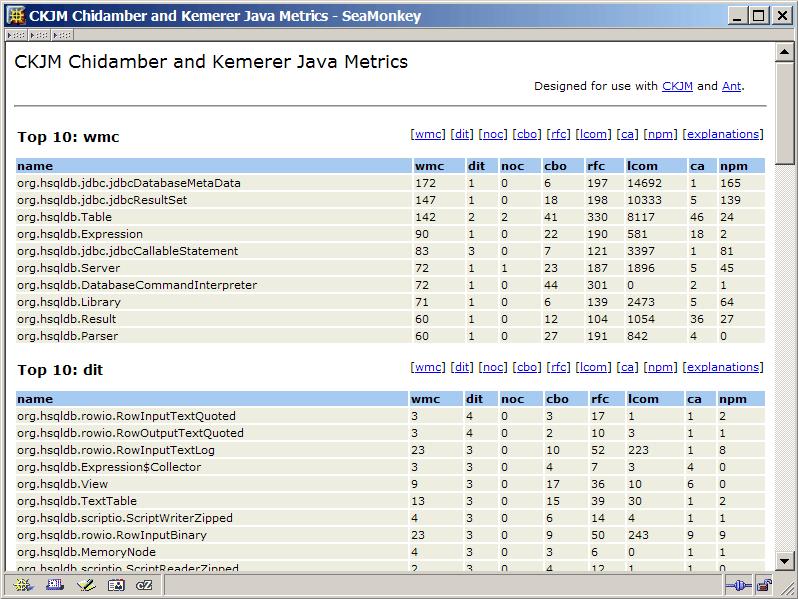Click the scrollbar up arrow
798x599 pixels.
pyautogui.click(x=784, y=52)
